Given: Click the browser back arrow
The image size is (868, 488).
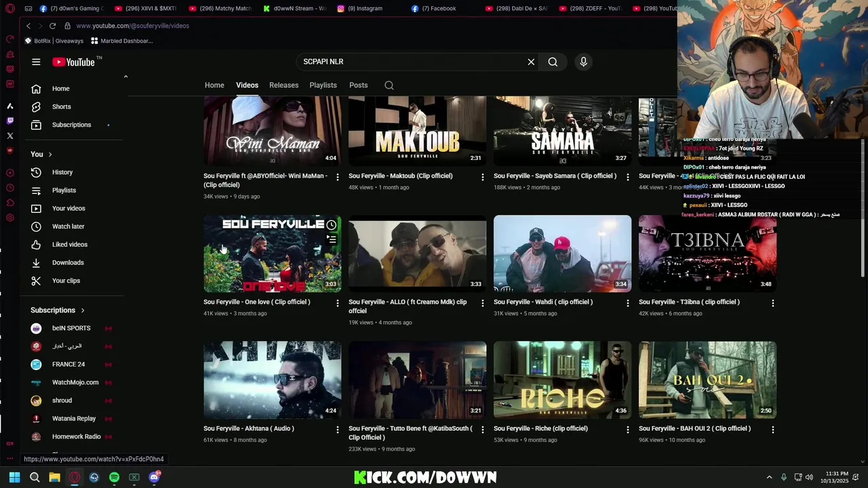Looking at the screenshot, I should click(x=28, y=26).
